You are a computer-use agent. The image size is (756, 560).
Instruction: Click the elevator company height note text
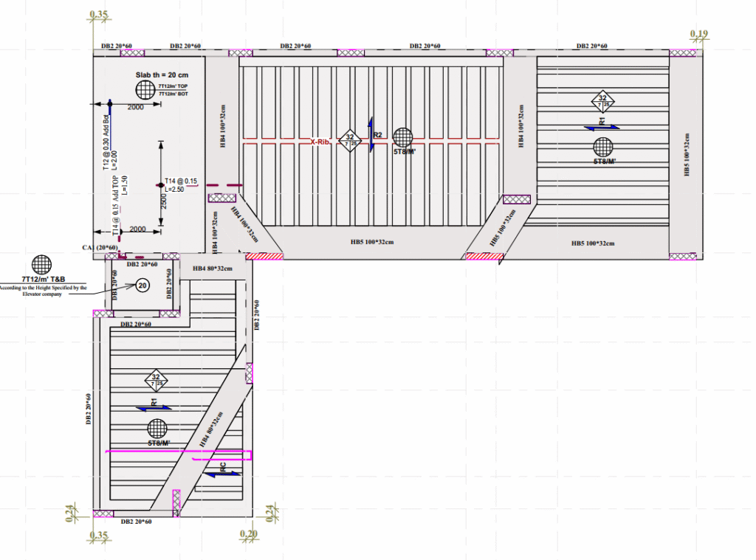pos(42,291)
